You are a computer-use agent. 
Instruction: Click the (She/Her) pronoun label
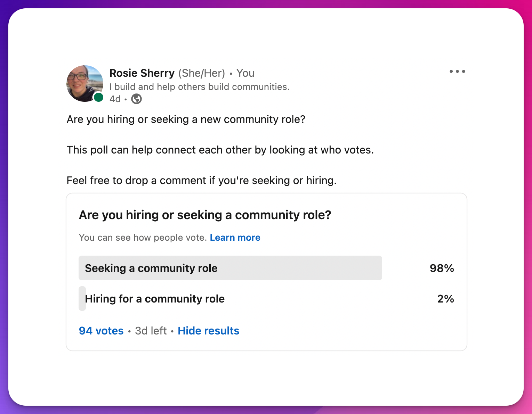pos(202,73)
